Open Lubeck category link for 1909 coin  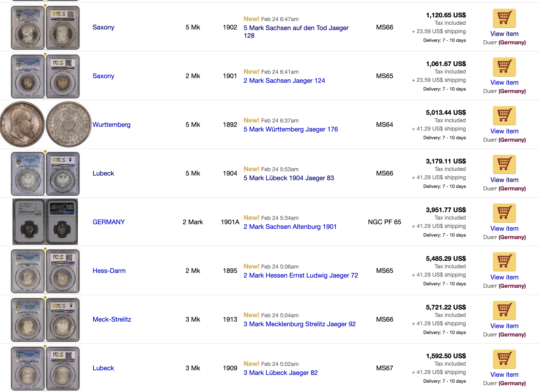coord(103,368)
